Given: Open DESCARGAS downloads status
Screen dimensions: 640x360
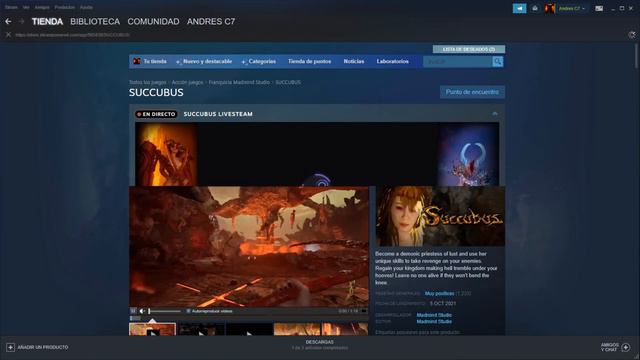Looking at the screenshot, I should click(x=320, y=342).
